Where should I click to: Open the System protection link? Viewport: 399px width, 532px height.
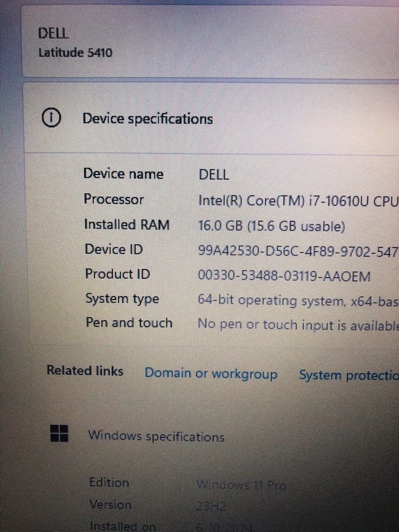tap(349, 375)
